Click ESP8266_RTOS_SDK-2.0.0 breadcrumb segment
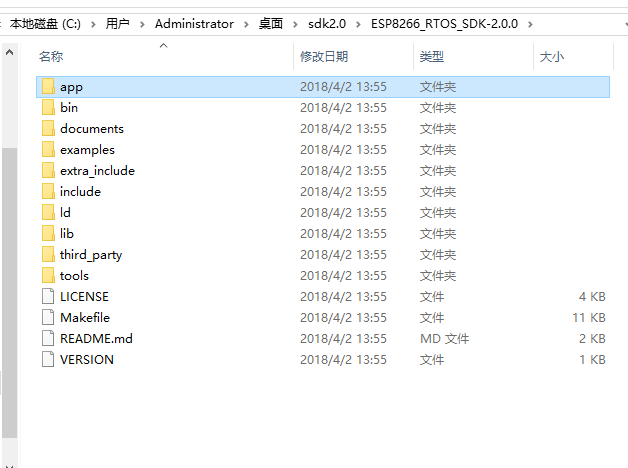The width and height of the screenshot is (628, 468). (x=444, y=24)
